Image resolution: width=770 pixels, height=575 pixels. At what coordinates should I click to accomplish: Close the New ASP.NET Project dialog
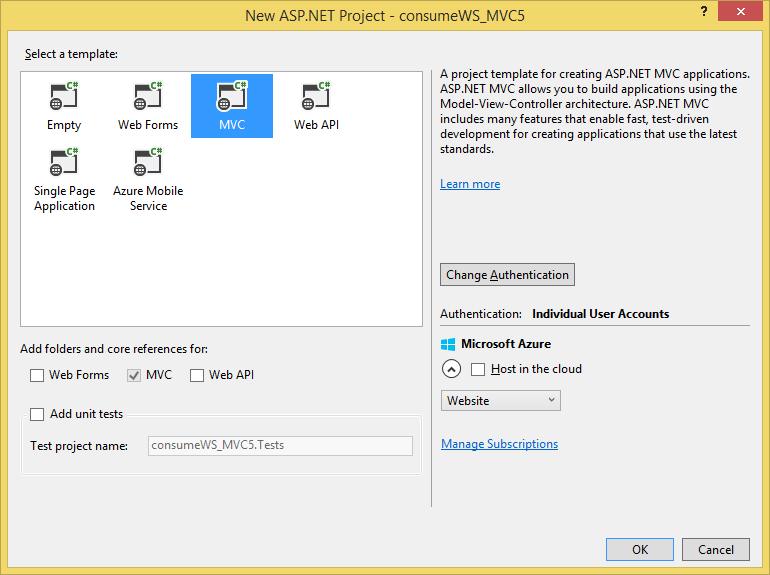741,11
